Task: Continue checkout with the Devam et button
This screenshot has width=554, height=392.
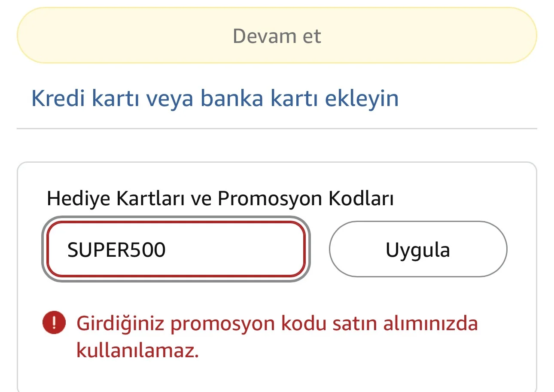Action: tap(277, 36)
